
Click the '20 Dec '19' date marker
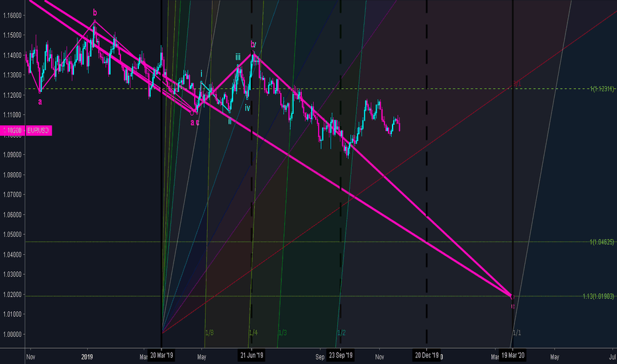click(x=426, y=355)
